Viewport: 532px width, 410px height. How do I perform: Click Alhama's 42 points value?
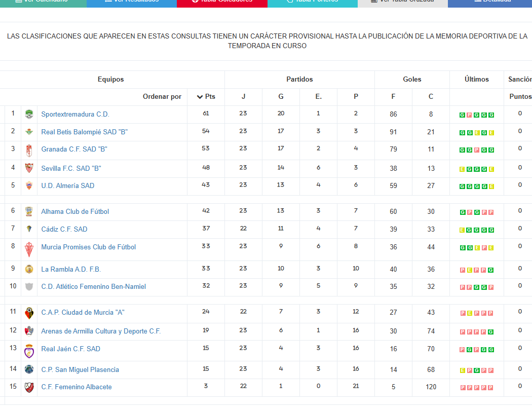pos(206,211)
